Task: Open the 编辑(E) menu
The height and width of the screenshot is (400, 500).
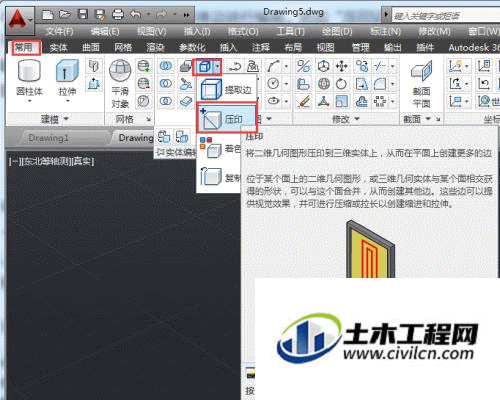Action: click(x=105, y=32)
